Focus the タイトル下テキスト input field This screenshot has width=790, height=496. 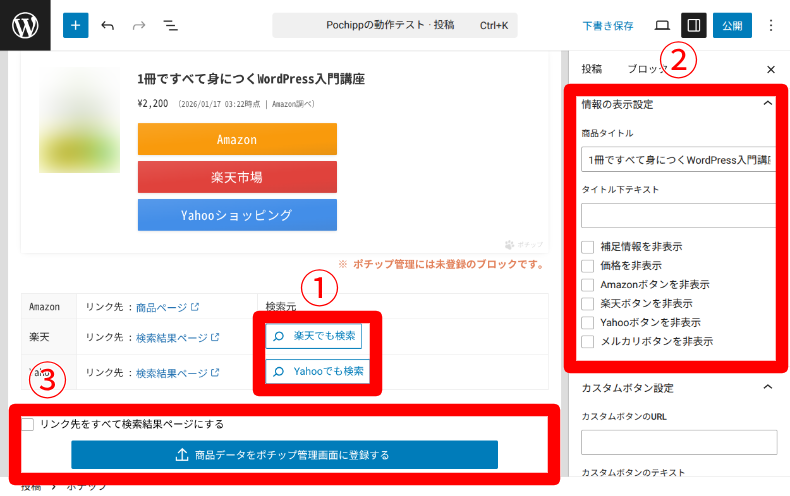tap(678, 216)
